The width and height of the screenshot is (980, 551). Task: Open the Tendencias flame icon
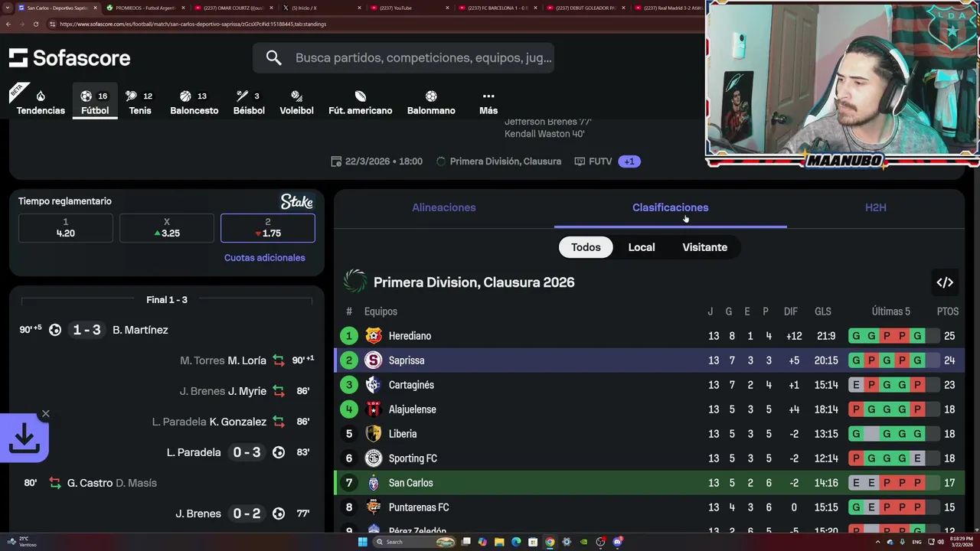point(41,96)
